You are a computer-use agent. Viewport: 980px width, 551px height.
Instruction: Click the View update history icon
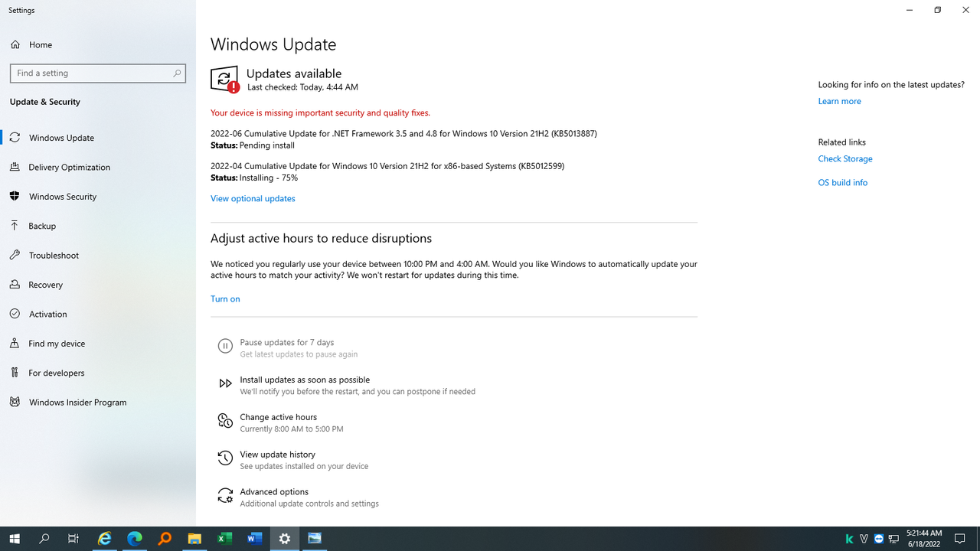pyautogui.click(x=225, y=458)
